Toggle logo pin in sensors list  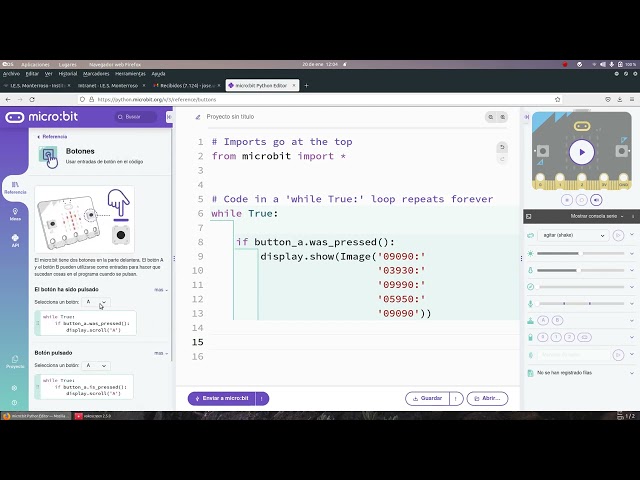pyautogui.click(x=584, y=337)
